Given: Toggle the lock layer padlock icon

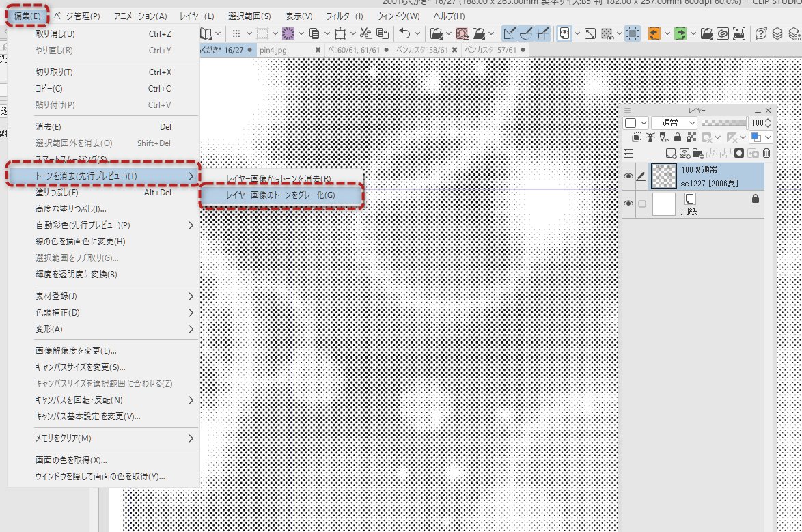Looking at the screenshot, I should pyautogui.click(x=678, y=137).
